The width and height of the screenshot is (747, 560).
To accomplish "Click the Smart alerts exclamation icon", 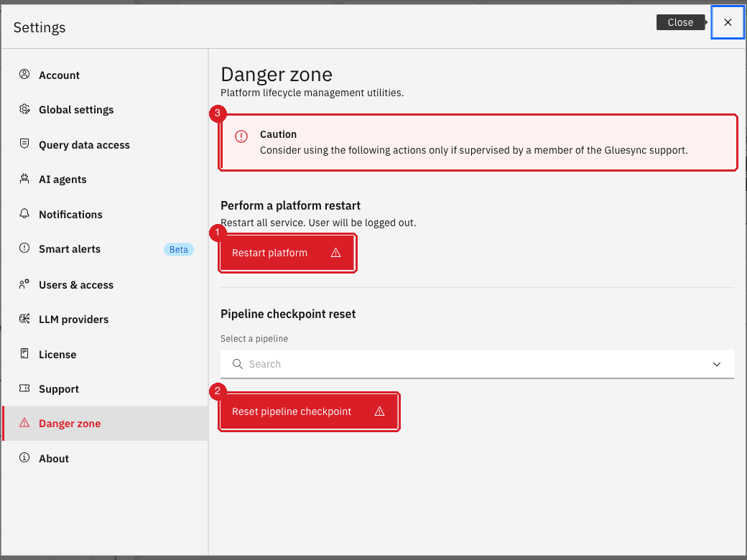I will click(24, 248).
